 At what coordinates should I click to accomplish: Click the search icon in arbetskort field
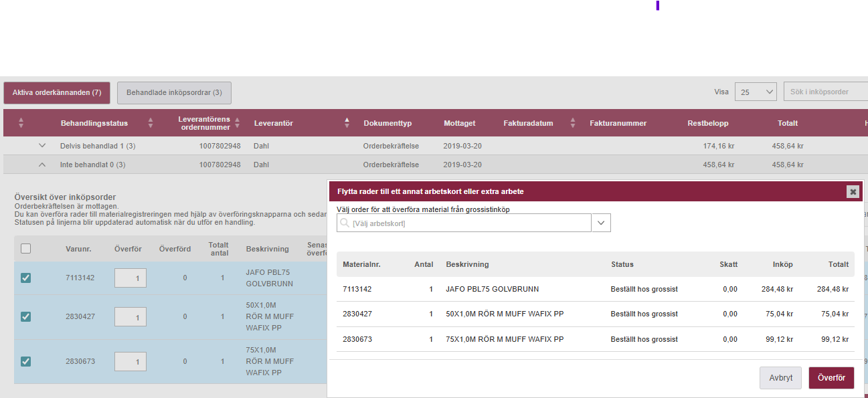tap(345, 223)
